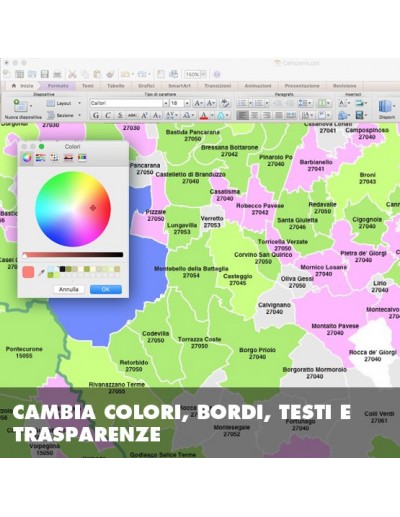Confirm color with the OK button
This screenshot has height=517, width=400.
(x=106, y=289)
